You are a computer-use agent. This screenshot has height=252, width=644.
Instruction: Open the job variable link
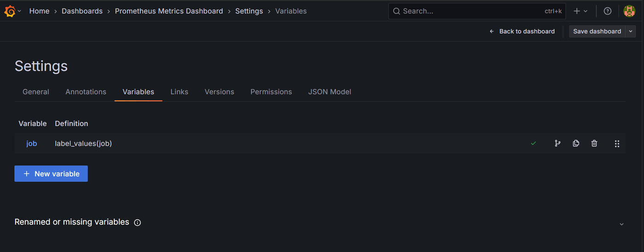coord(31,143)
